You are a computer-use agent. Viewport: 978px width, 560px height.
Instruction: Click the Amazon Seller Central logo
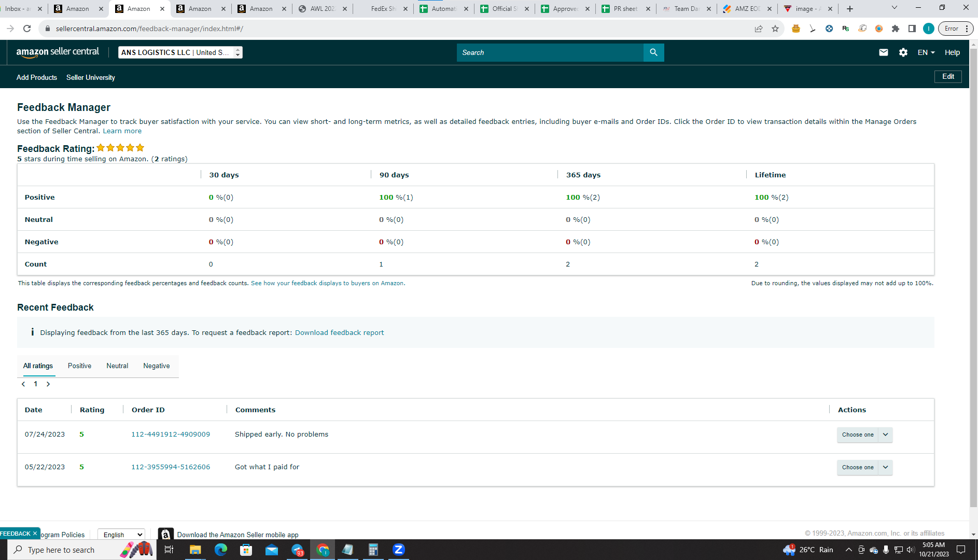tap(58, 52)
